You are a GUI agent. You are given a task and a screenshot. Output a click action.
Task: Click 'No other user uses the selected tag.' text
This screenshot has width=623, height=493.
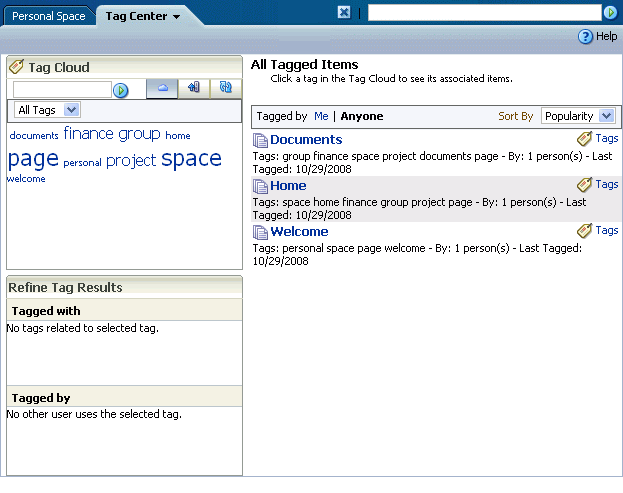pos(94,414)
